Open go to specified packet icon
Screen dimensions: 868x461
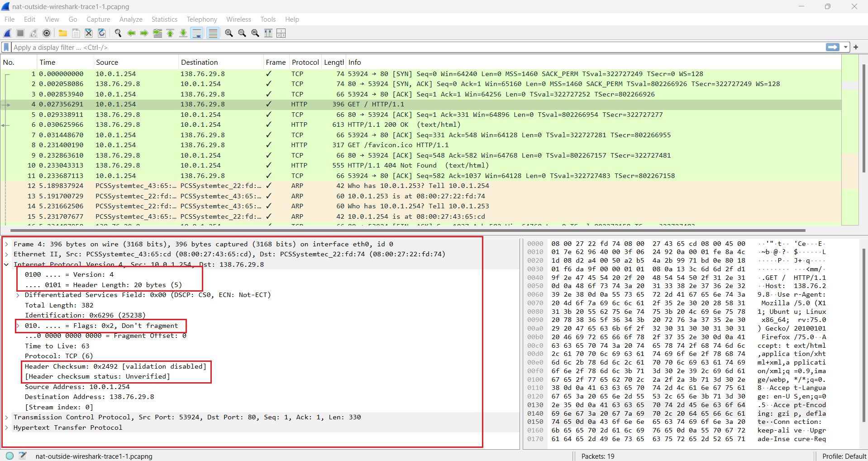[x=157, y=33]
